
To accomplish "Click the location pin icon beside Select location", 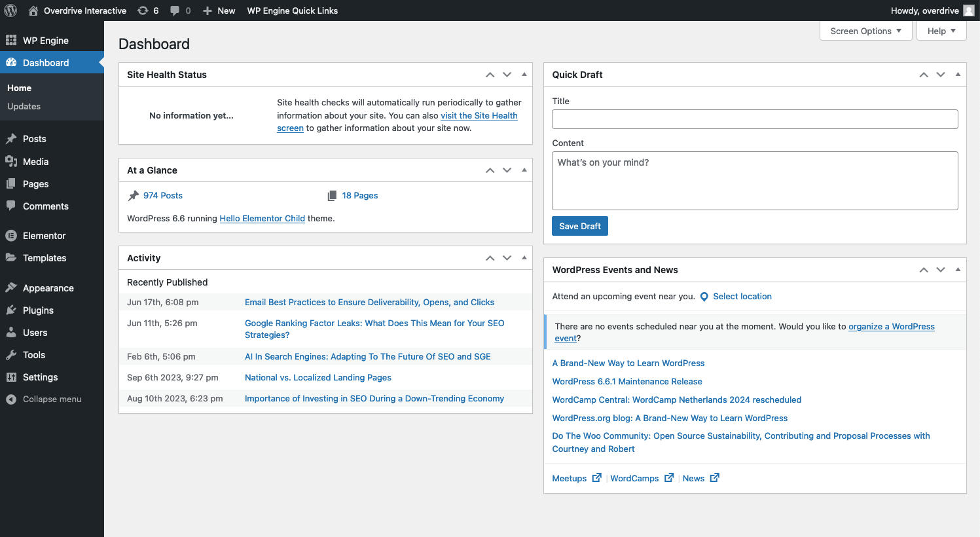I will (x=704, y=297).
